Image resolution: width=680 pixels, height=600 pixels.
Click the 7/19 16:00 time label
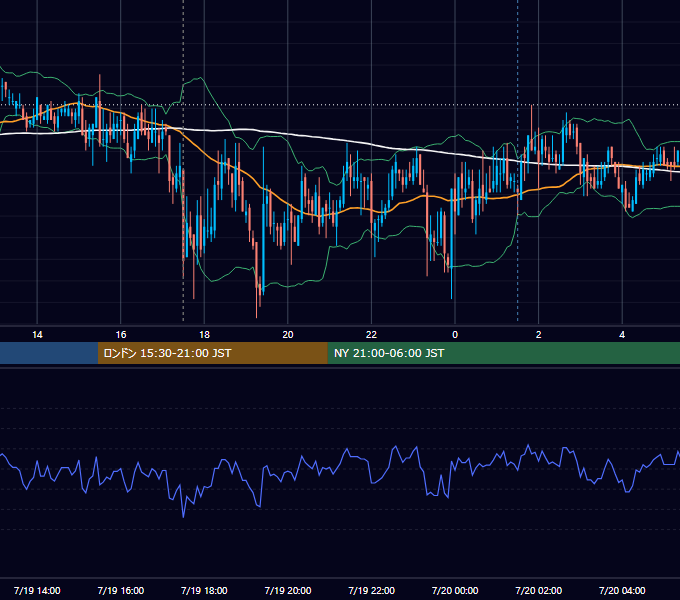121,590
